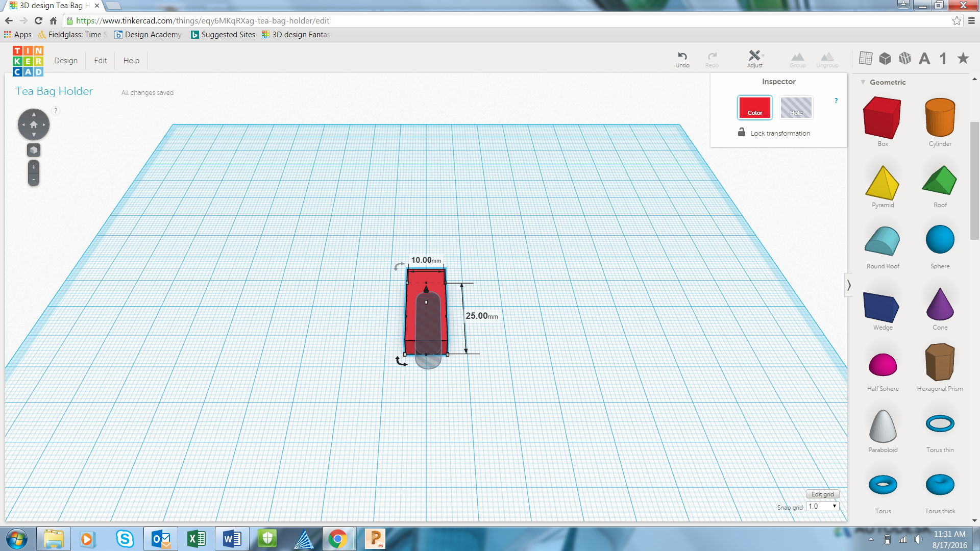Click the Workplane icon in toolbar
The width and height of the screenshot is (980, 551).
(x=865, y=58)
